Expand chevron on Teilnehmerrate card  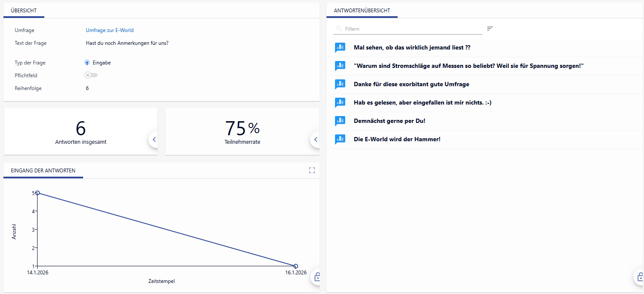(x=315, y=139)
